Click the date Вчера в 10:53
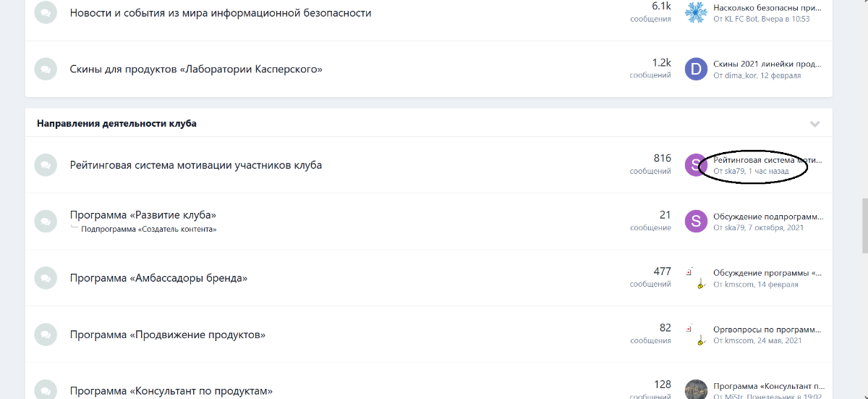This screenshot has height=399, width=868. pyautogui.click(x=786, y=19)
